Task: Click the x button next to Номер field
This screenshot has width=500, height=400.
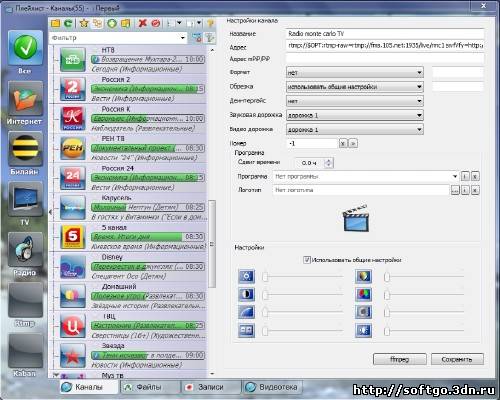Action: point(343,143)
